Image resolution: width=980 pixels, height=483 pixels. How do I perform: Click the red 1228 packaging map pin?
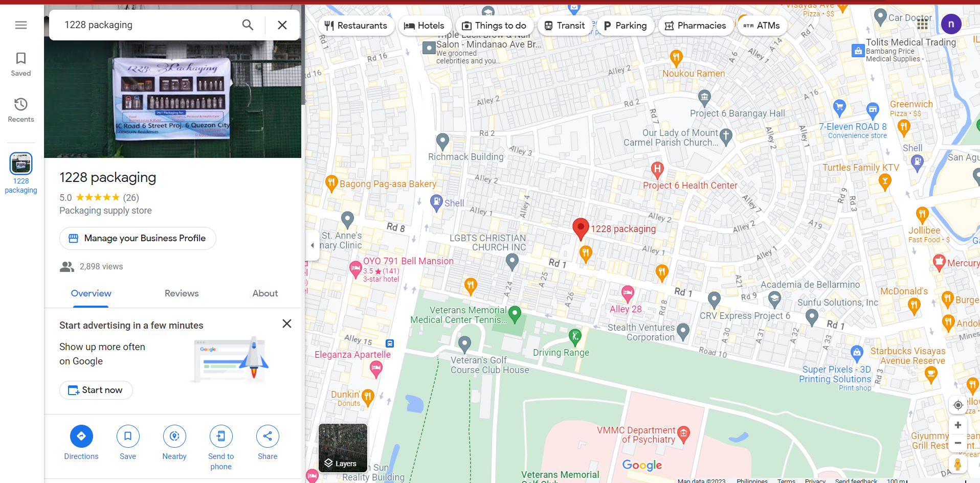coord(581,229)
